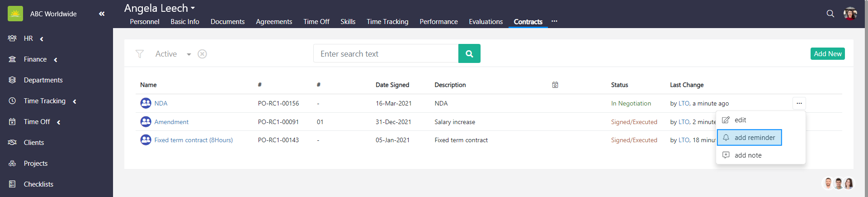Click the Add New button
The width and height of the screenshot is (868, 197).
click(827, 54)
